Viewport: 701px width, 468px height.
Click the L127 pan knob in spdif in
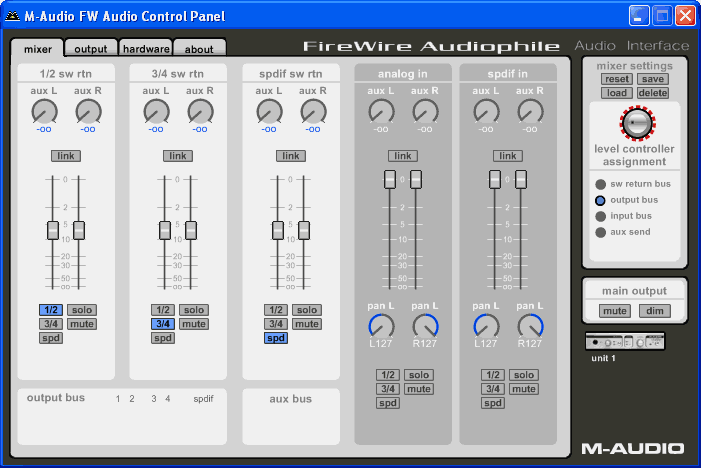[486, 326]
